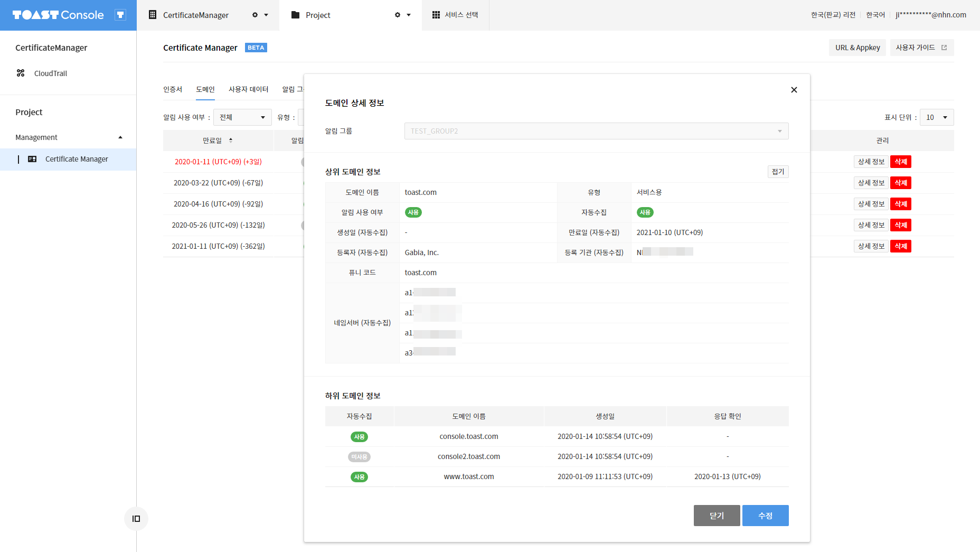Screen dimensions: 980x552
Task: Toggle 자동수집 for www.toast.com
Action: [360, 477]
